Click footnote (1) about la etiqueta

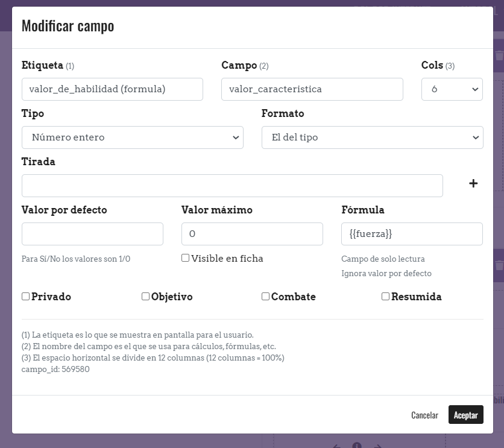[137, 335]
